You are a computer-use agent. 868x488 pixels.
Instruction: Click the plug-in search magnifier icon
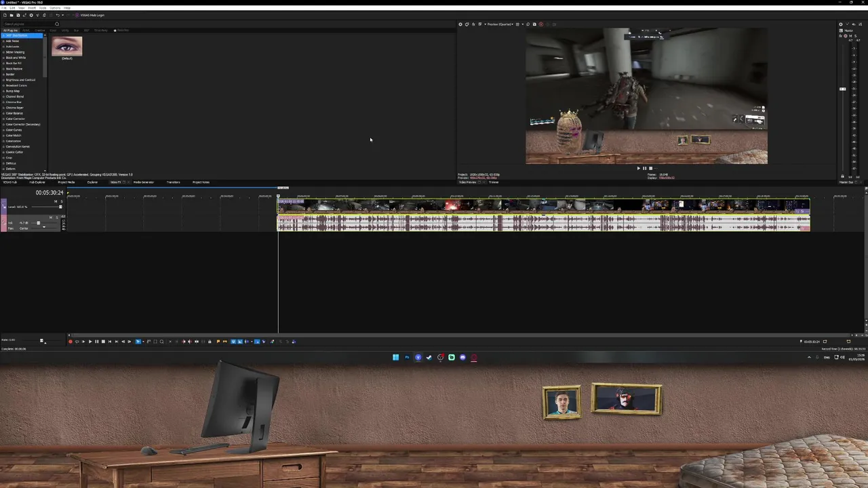57,24
